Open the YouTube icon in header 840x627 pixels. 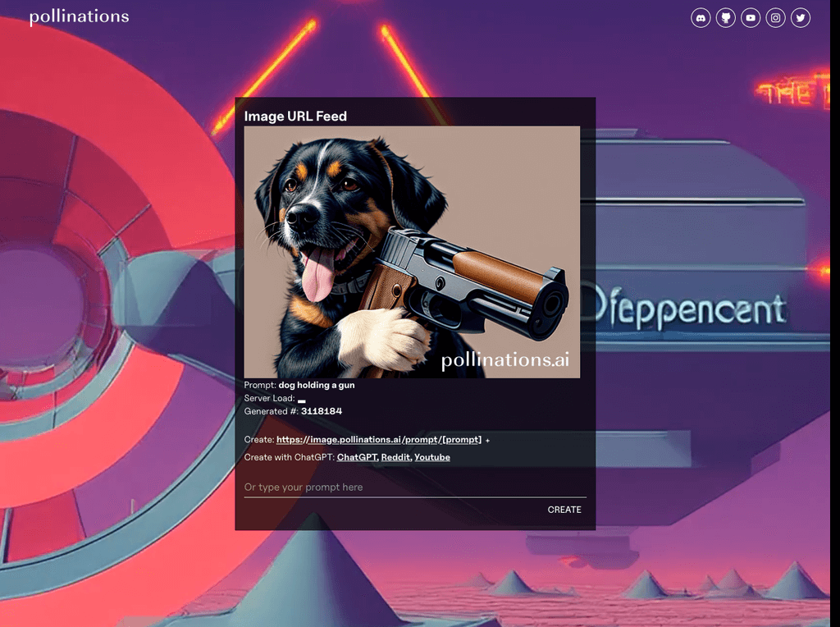point(751,18)
